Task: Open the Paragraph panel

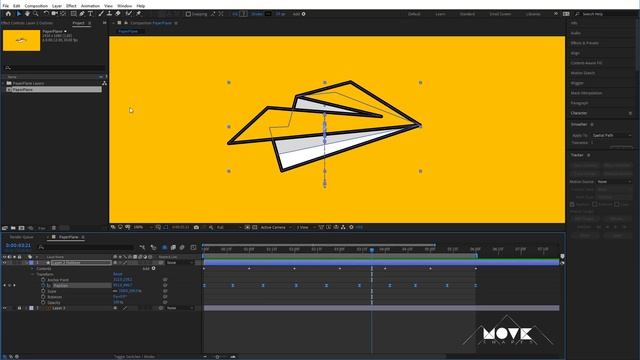Action: [x=580, y=103]
